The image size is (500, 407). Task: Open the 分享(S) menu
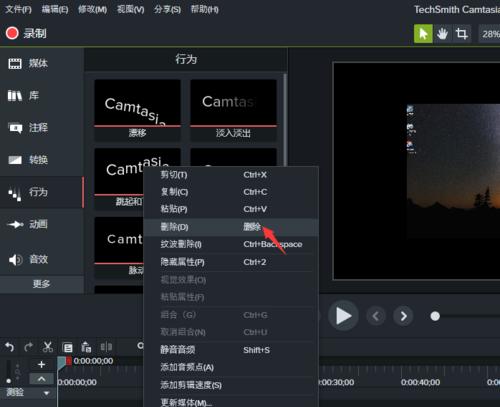tap(167, 9)
